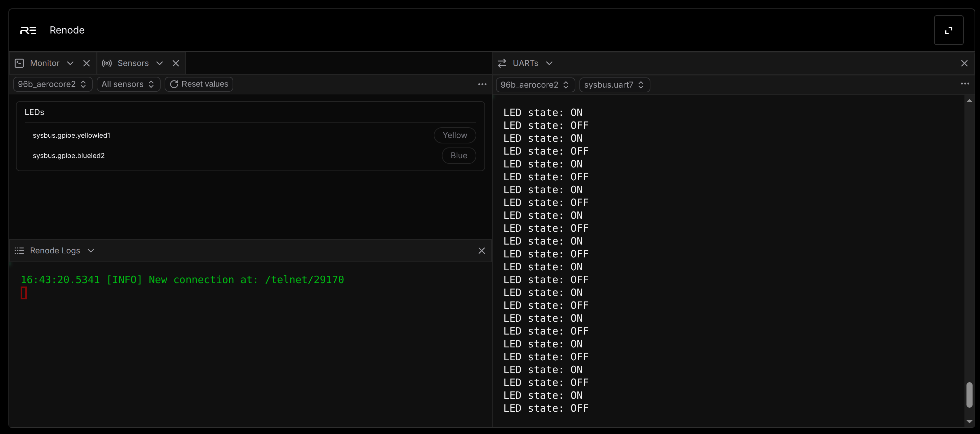
Task: Click the Renode logo
Action: point(28,30)
